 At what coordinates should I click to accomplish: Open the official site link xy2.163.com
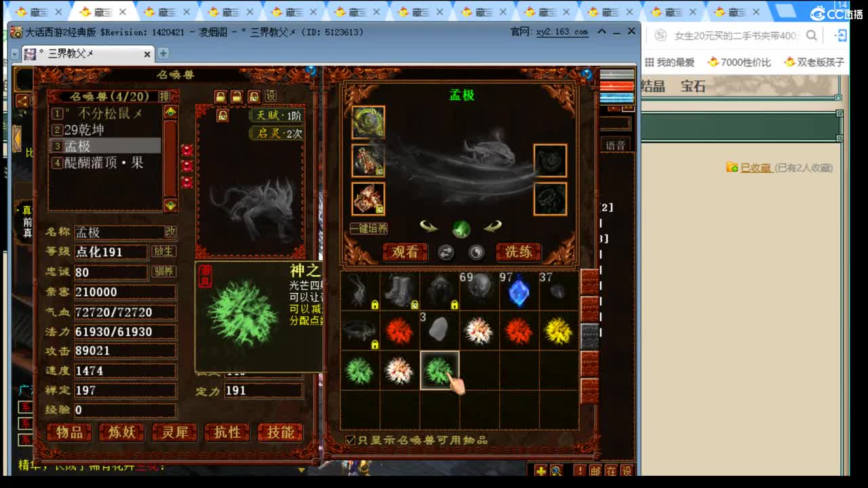[x=562, y=32]
